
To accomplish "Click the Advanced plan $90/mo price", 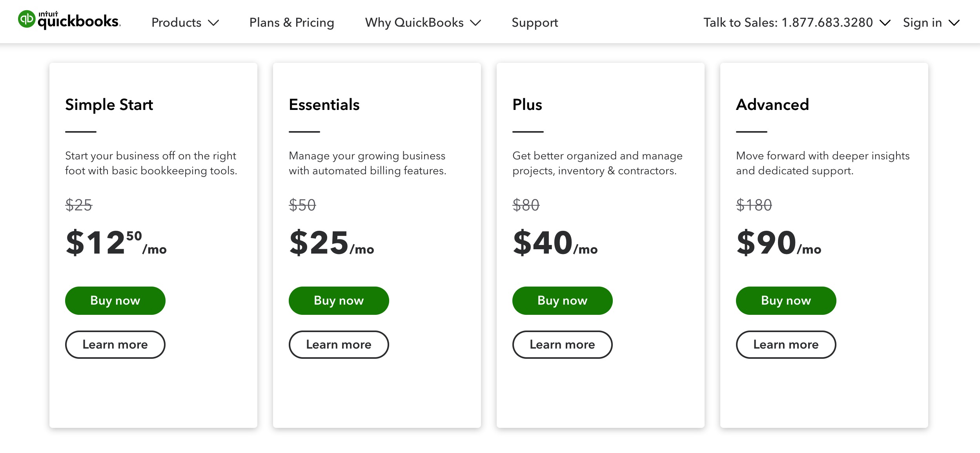I will [x=778, y=243].
